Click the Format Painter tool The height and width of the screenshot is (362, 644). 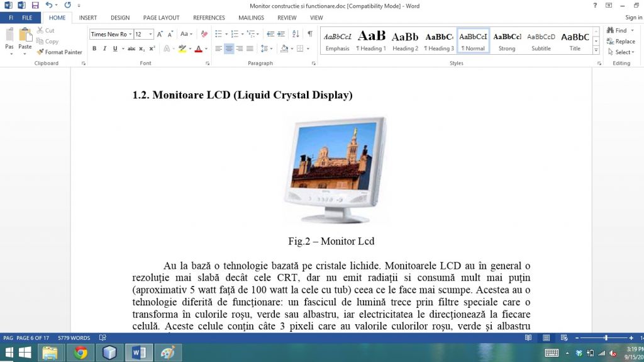[60, 52]
